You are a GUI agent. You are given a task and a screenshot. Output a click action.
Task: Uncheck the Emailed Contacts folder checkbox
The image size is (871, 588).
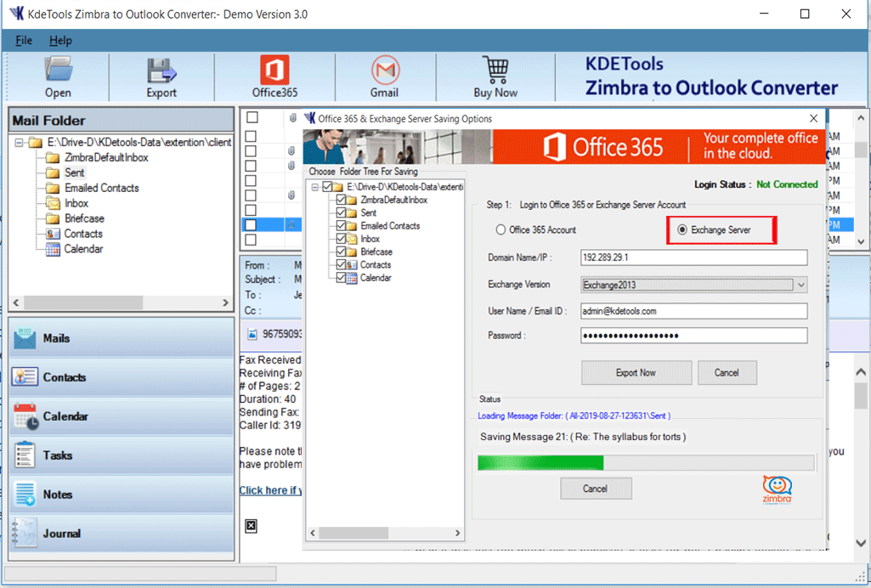[x=342, y=226]
